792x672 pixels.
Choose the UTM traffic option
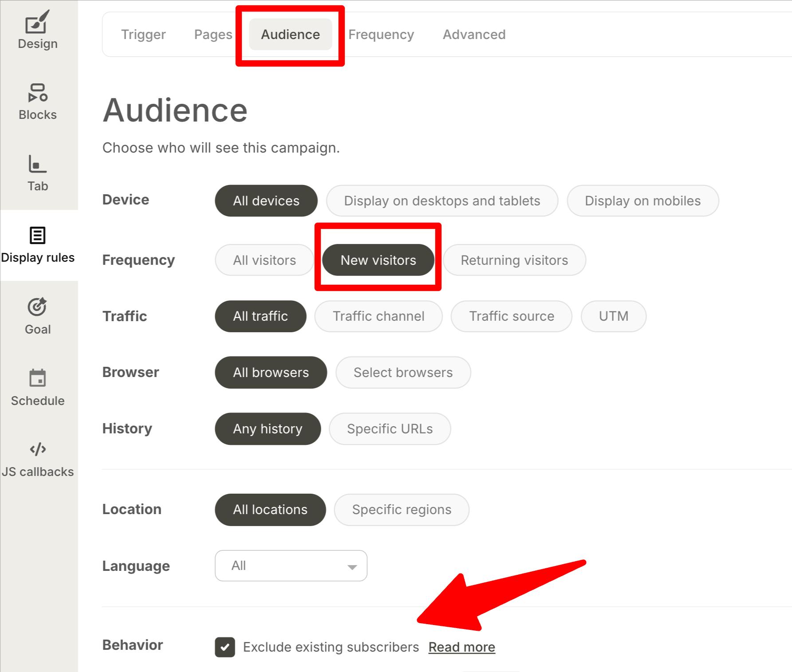(613, 316)
